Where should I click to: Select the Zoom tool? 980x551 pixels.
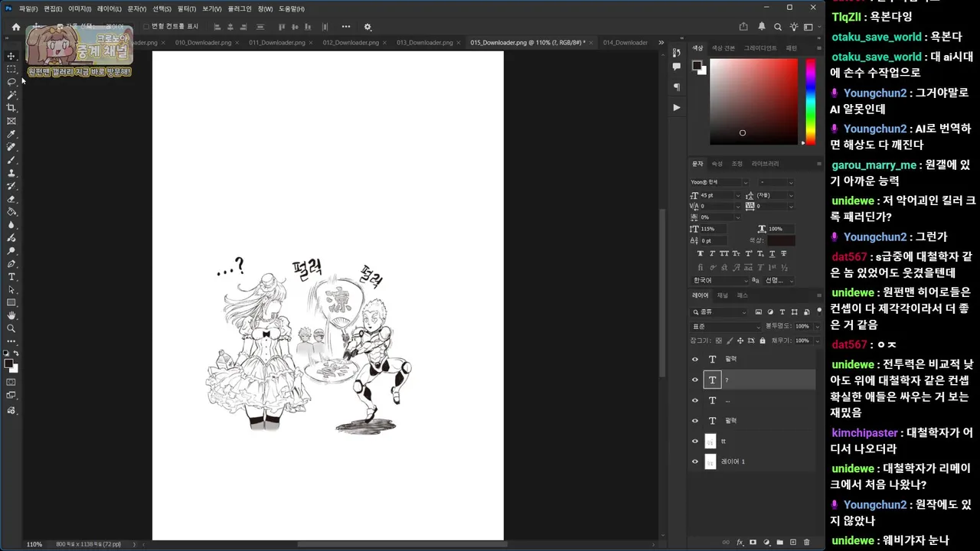11,328
